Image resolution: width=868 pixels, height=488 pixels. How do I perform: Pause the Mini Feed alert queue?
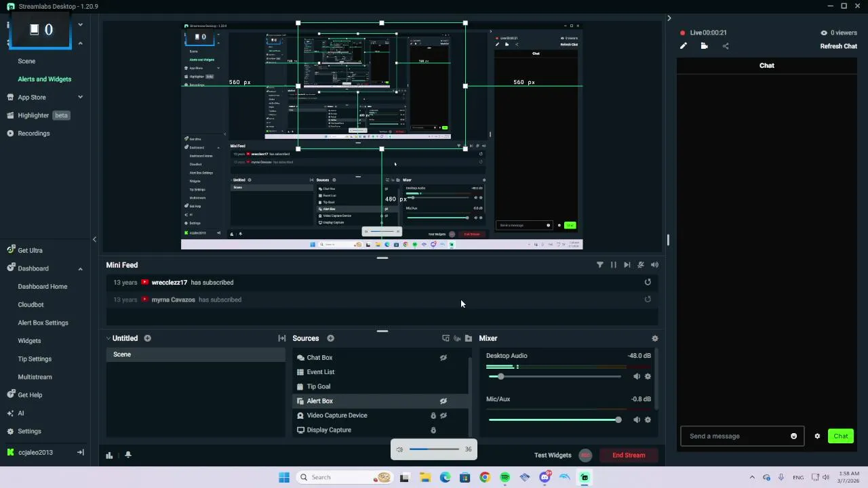pos(614,265)
